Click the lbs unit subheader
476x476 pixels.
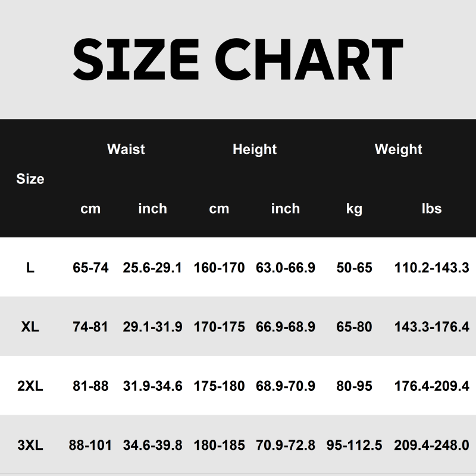point(431,209)
